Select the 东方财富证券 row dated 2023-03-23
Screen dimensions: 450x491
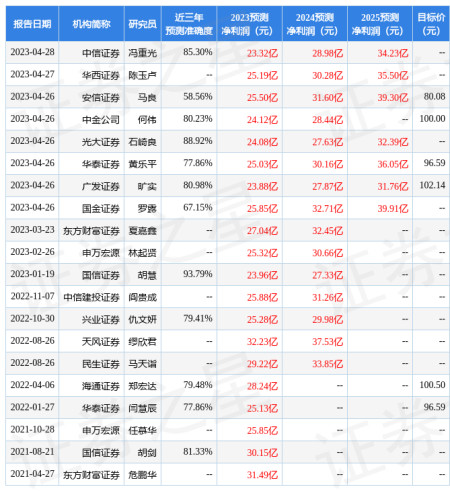point(227,230)
